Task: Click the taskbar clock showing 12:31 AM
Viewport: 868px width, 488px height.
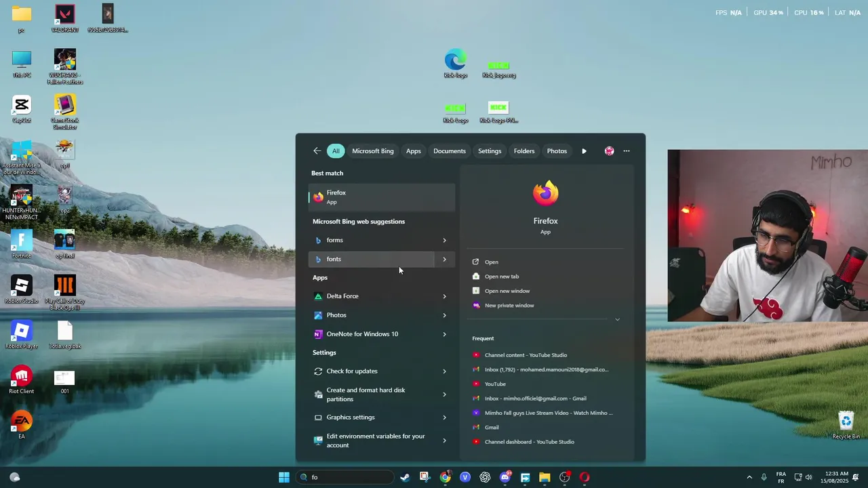Action: pyautogui.click(x=834, y=477)
